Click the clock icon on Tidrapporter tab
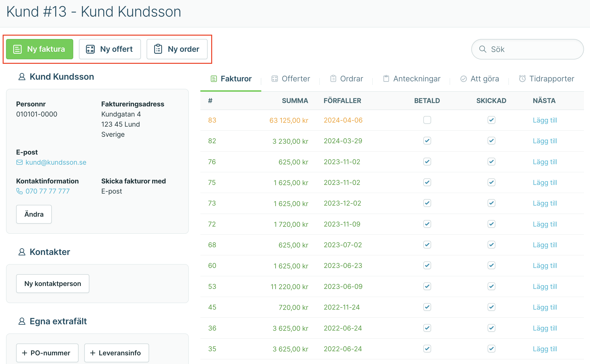The image size is (590, 364). pyautogui.click(x=522, y=79)
